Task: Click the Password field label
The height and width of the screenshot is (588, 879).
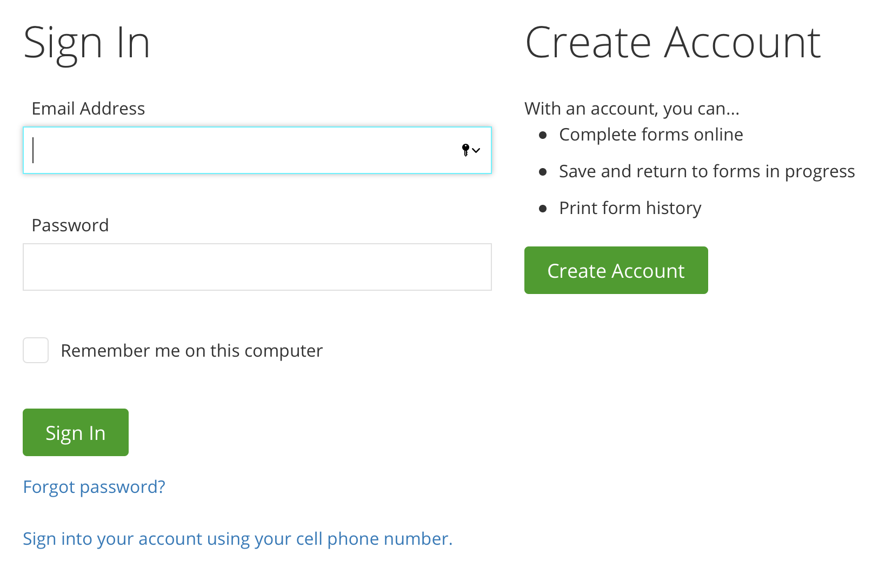Action: [70, 225]
